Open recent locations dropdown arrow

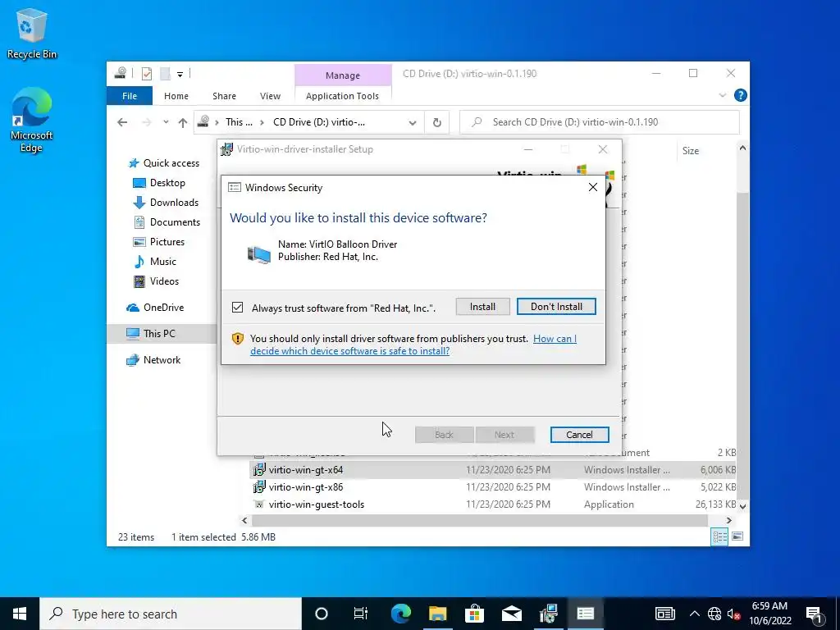coord(166,122)
